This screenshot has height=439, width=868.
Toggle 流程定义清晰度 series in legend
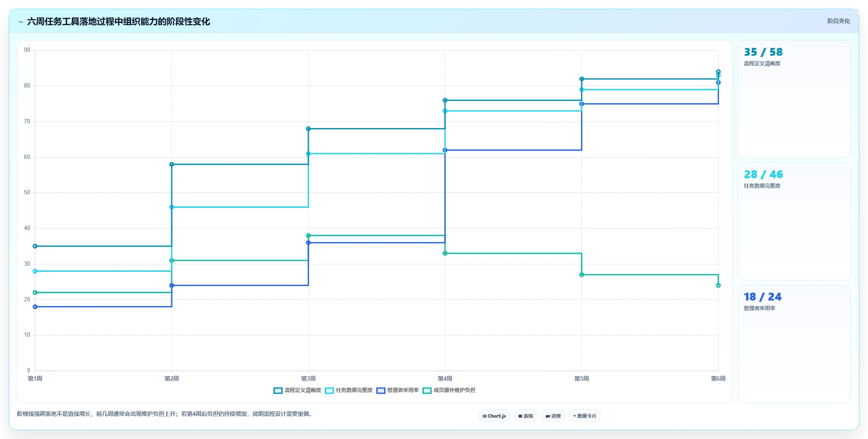tap(297, 390)
